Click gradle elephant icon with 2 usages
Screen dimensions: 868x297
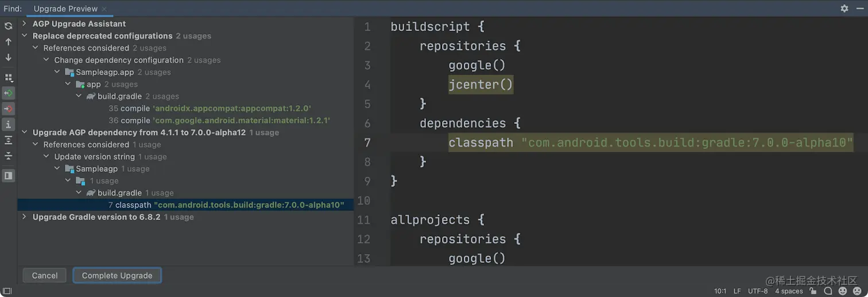tap(91, 97)
